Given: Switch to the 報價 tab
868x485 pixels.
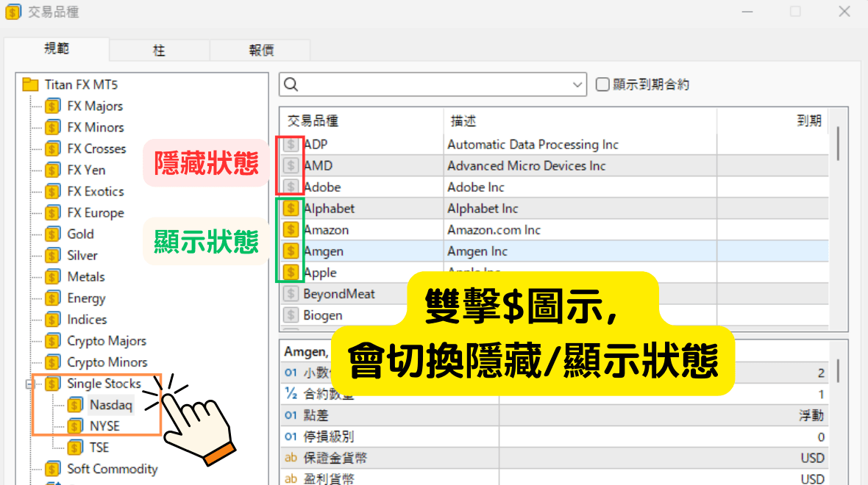Looking at the screenshot, I should (260, 51).
